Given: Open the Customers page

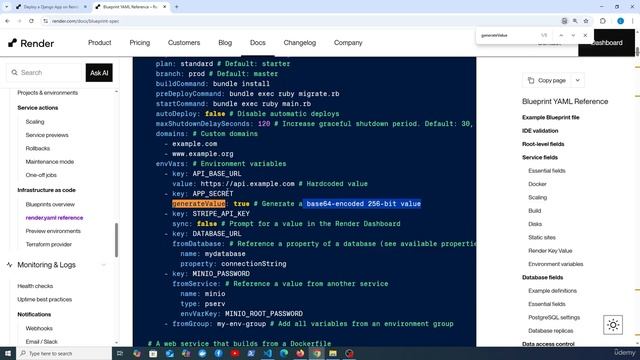Looking at the screenshot, I should click(x=184, y=42).
